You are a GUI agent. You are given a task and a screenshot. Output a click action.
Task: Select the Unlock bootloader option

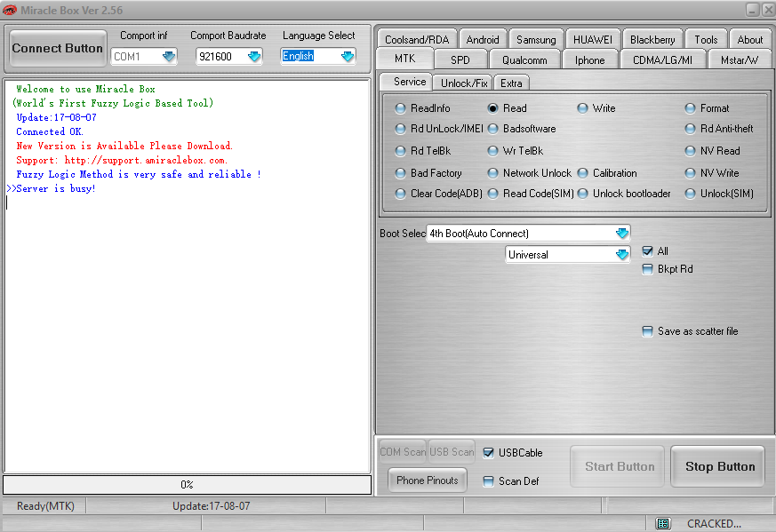click(624, 194)
